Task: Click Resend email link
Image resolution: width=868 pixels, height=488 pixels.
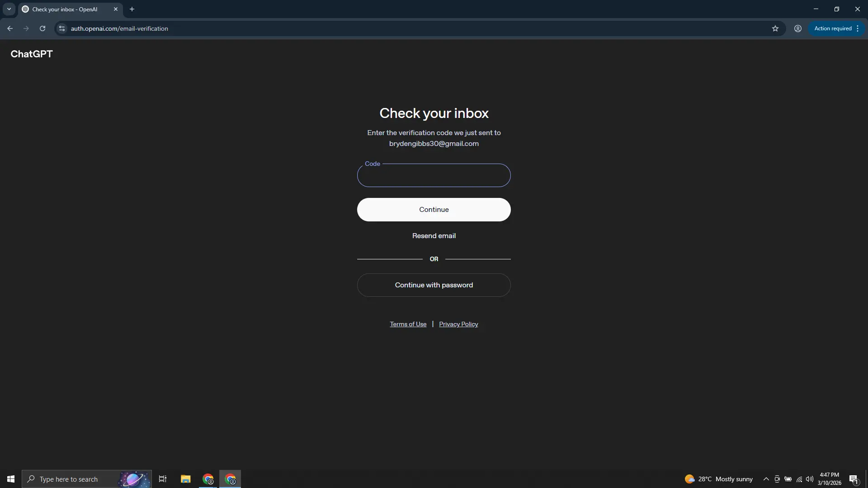Action: [x=434, y=236]
